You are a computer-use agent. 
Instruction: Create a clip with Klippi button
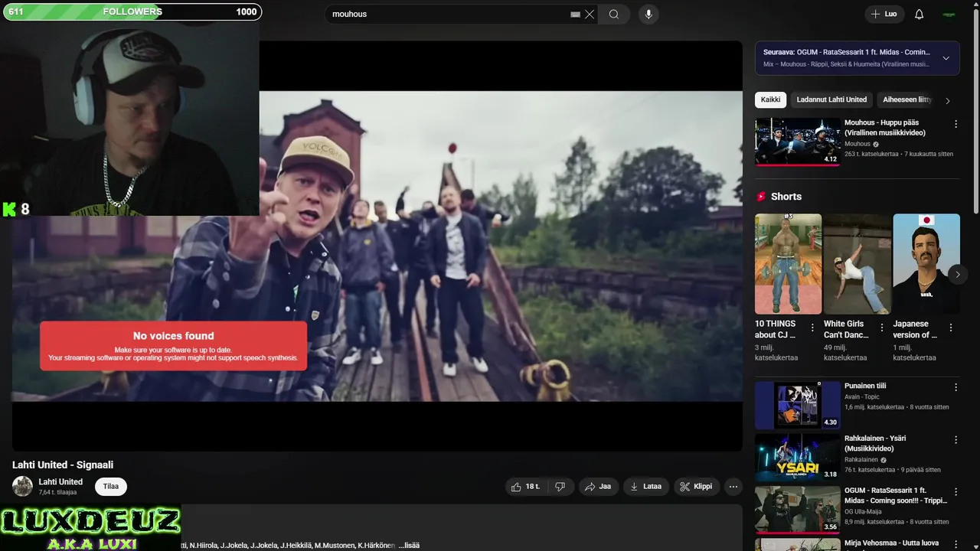click(x=696, y=487)
